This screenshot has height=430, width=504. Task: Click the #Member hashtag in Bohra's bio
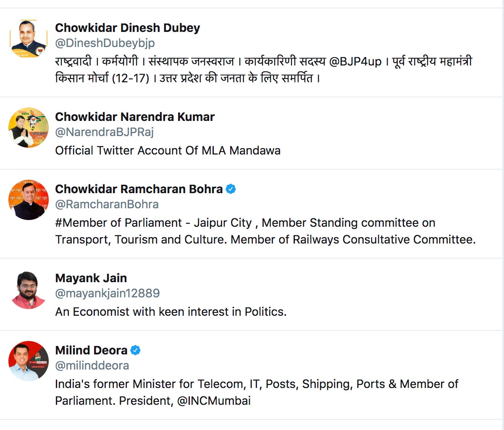point(81,223)
